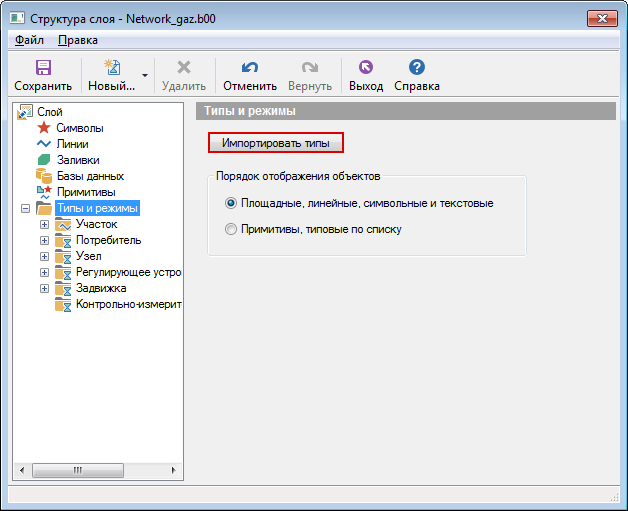Click the Сохранить save icon
Screen dimensions: 628x511
click(43, 67)
